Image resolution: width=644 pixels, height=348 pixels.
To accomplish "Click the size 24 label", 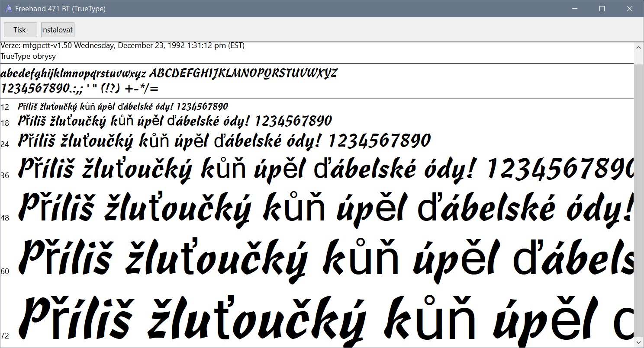I will [5, 144].
